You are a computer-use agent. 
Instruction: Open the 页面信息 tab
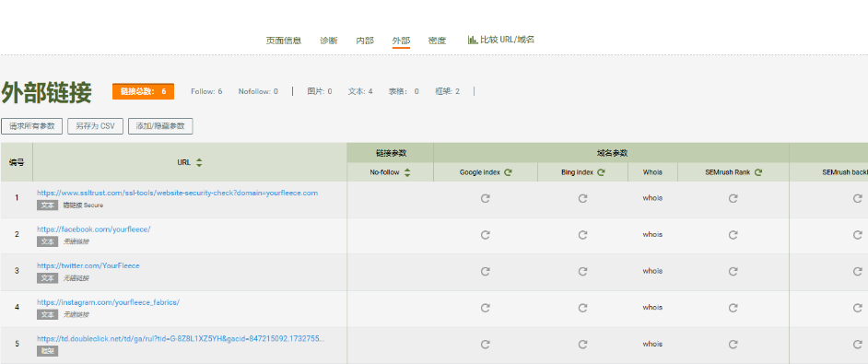(x=284, y=41)
